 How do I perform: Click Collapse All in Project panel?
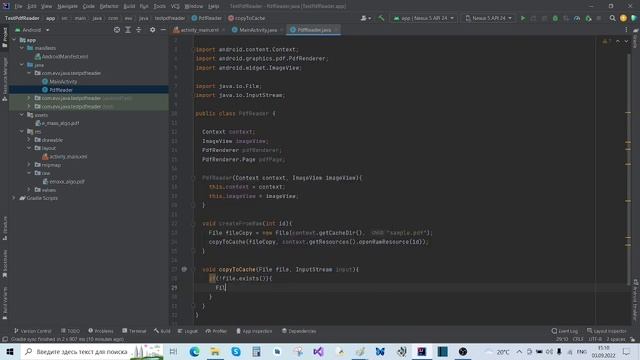coord(138,30)
